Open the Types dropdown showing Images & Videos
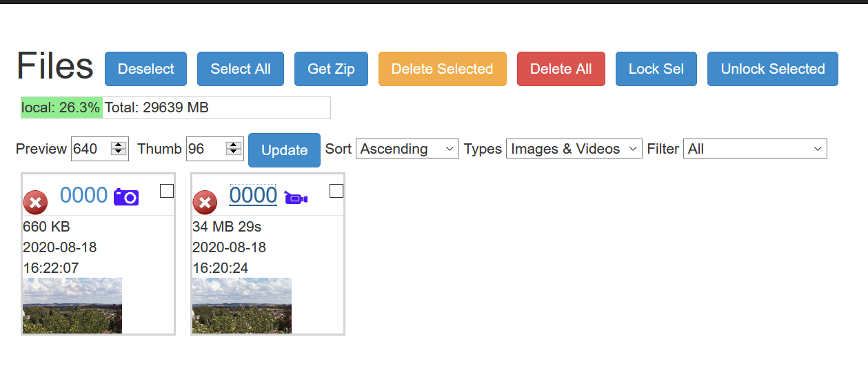 [574, 149]
